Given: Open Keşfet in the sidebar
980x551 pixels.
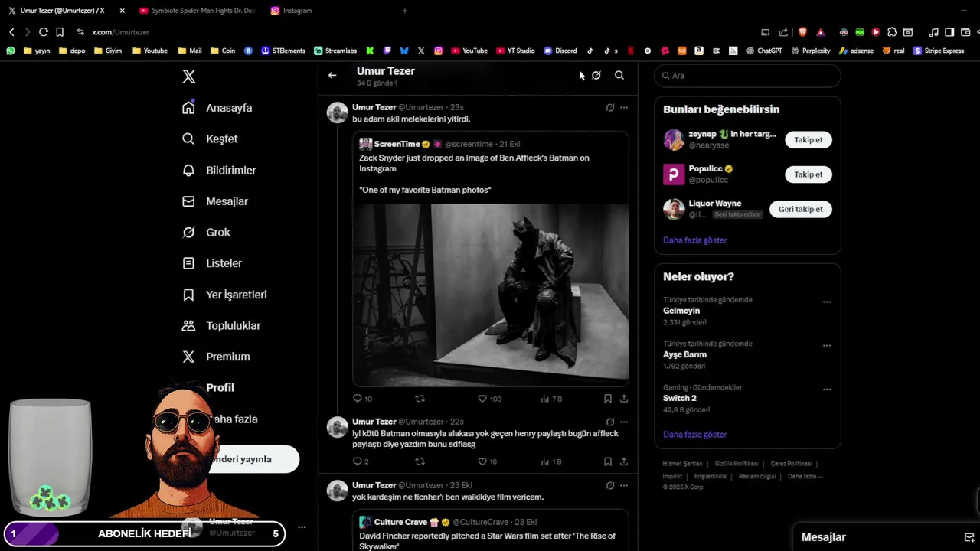Looking at the screenshot, I should pos(210,139).
